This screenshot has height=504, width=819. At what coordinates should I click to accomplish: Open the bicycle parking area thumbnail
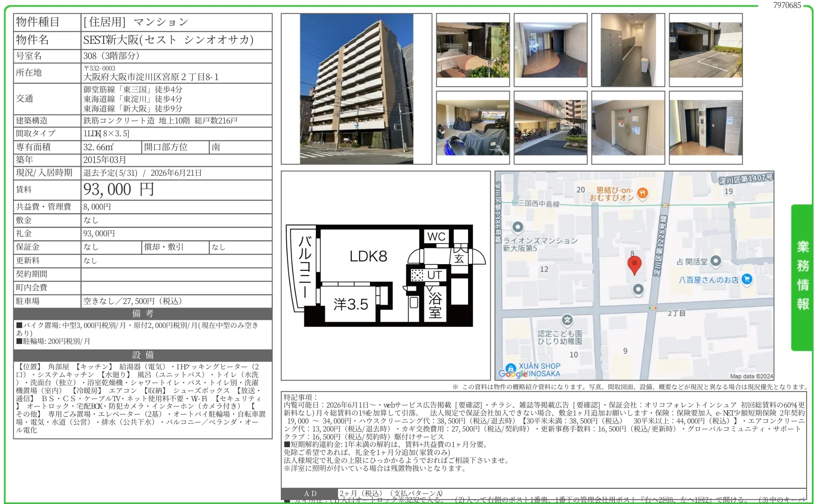[x=550, y=127]
